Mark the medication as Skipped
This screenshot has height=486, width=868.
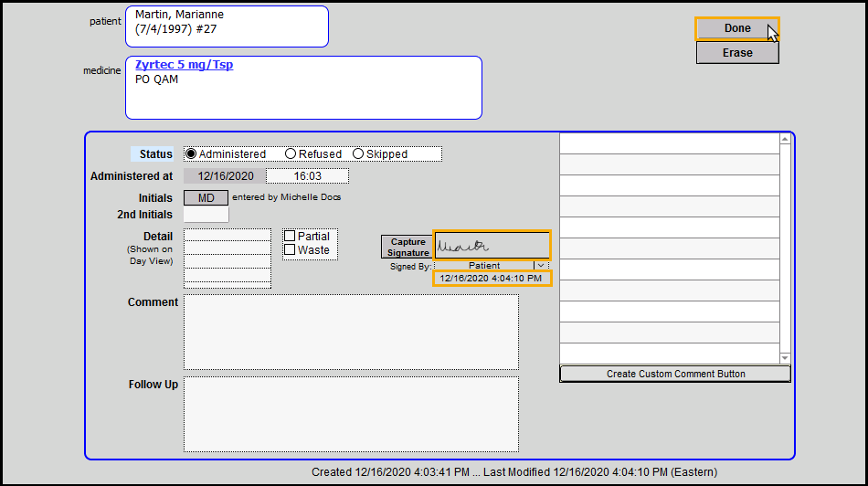click(x=358, y=154)
